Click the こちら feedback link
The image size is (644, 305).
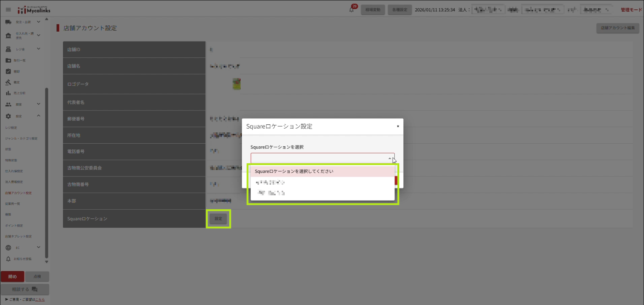click(40, 300)
